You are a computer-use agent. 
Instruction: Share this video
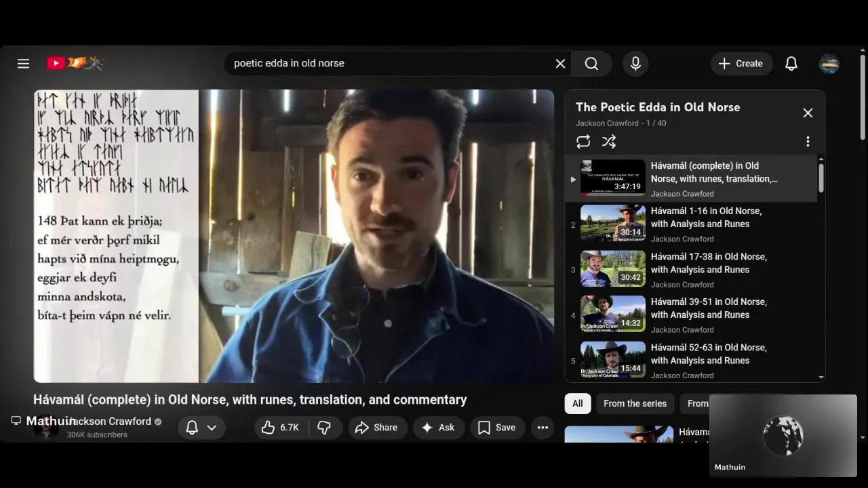pos(377,428)
